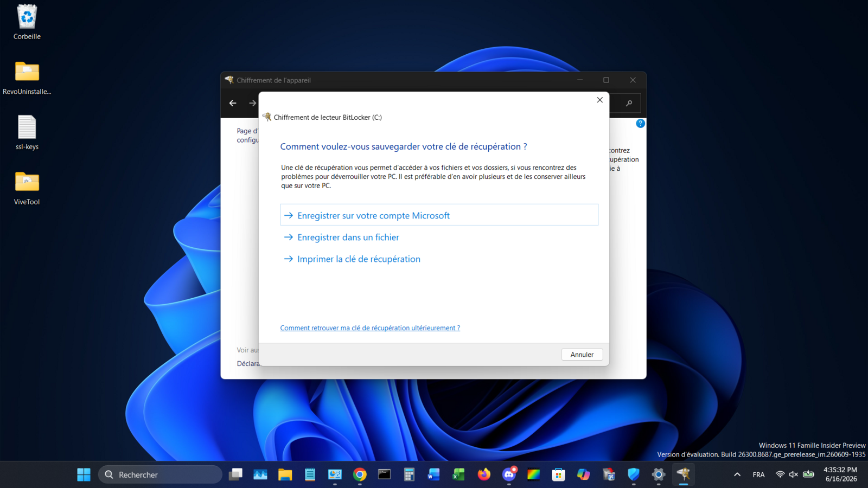Open Discord from taskbar

click(x=509, y=474)
